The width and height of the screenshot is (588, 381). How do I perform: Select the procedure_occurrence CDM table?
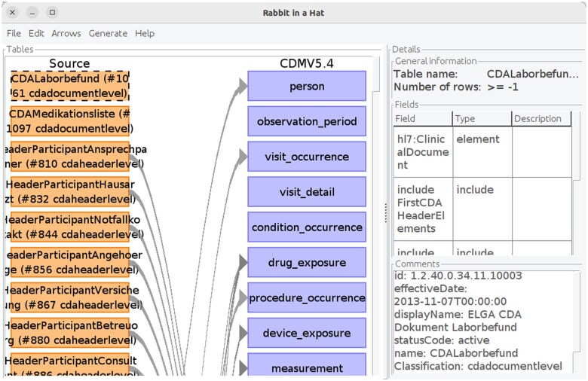coord(307,297)
